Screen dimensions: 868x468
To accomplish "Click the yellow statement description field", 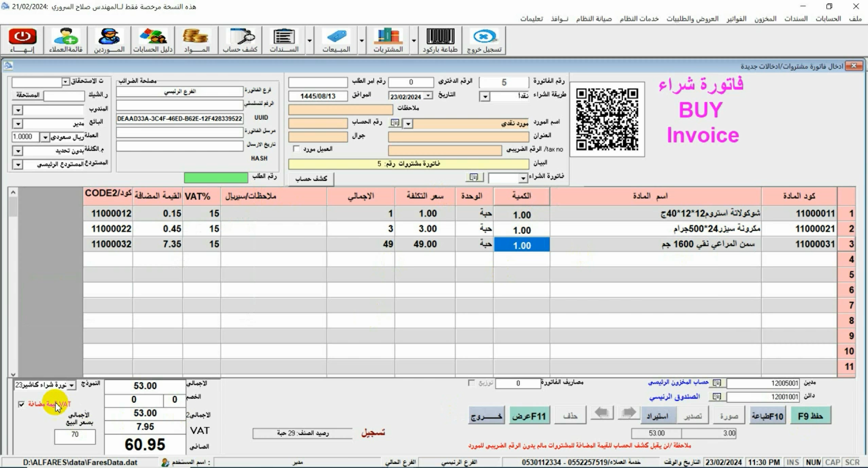I will pyautogui.click(x=409, y=164).
